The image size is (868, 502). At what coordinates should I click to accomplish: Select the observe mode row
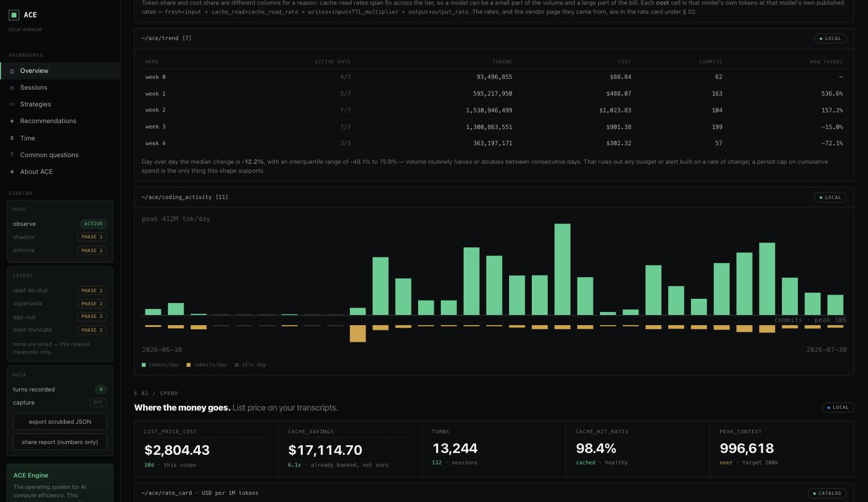60,224
